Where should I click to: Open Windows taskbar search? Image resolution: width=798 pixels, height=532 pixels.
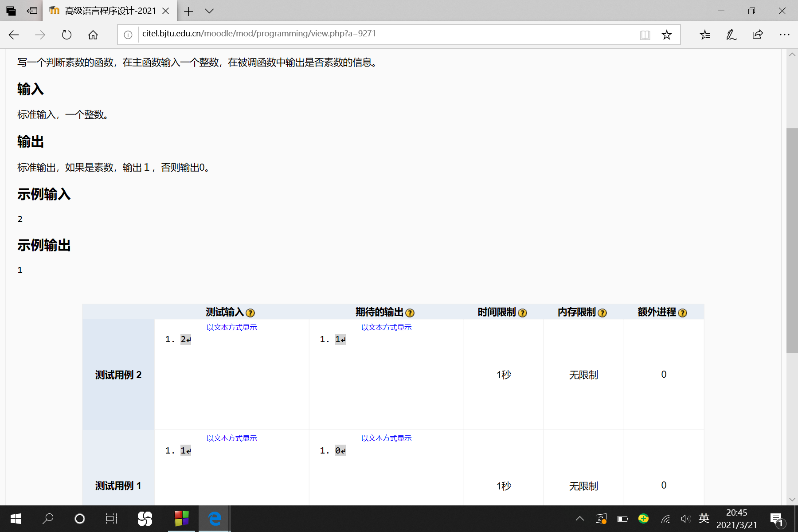[x=48, y=519]
